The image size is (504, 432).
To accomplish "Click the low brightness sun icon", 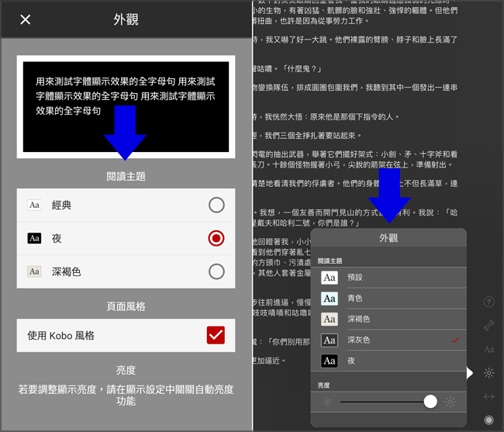I will pos(327,402).
